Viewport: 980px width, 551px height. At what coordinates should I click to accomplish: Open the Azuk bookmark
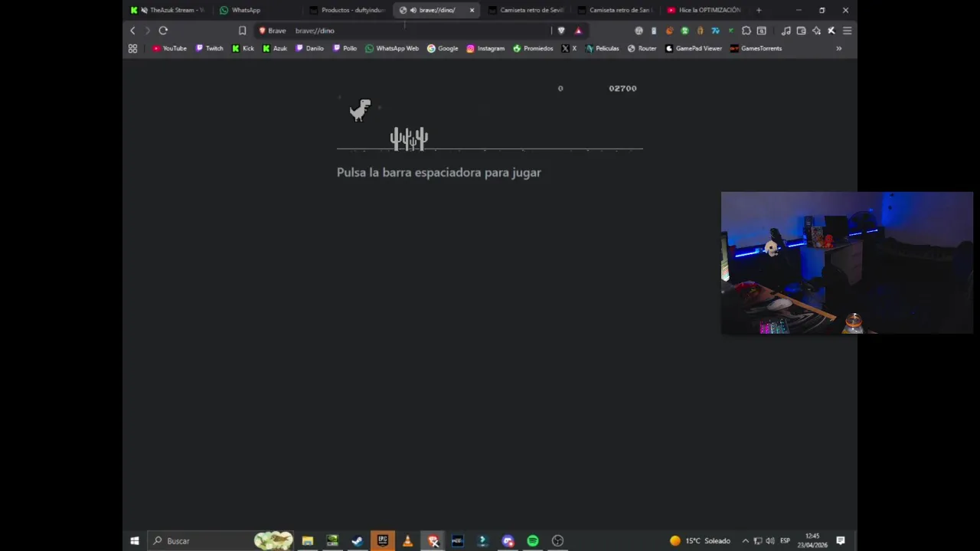click(275, 48)
